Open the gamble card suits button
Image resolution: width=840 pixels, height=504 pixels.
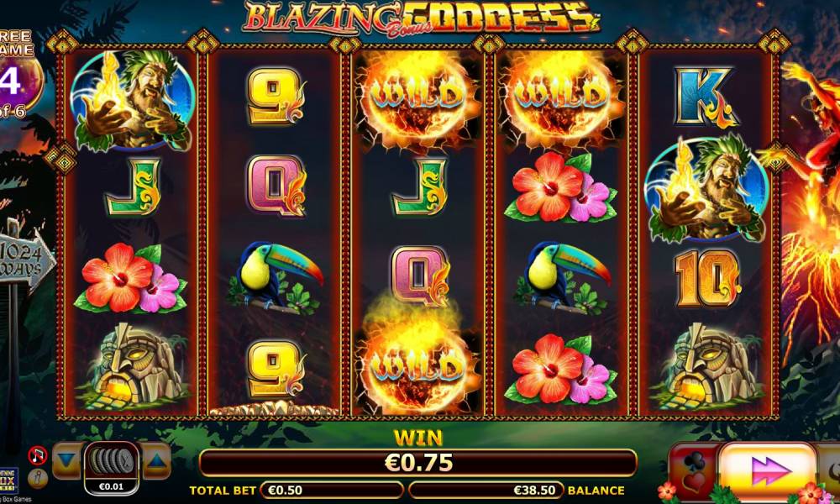pyautogui.click(x=695, y=472)
